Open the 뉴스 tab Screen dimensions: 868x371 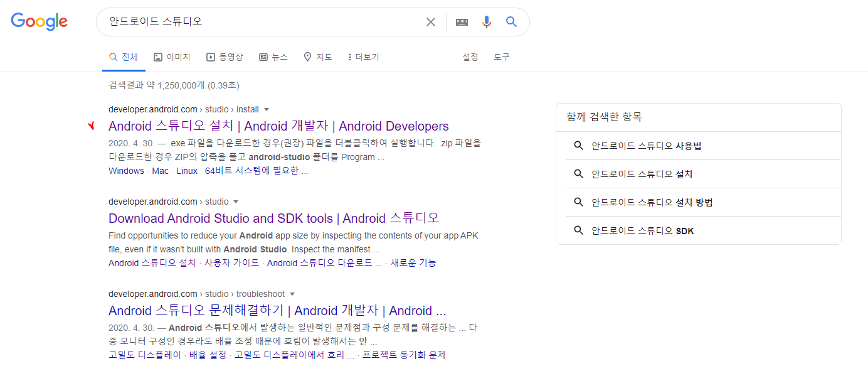click(x=273, y=57)
